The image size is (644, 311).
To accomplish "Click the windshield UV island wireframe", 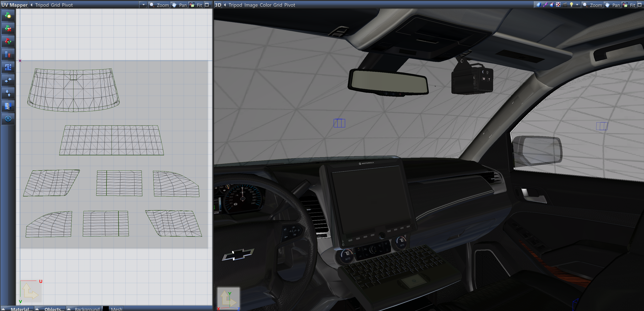I will (73, 90).
